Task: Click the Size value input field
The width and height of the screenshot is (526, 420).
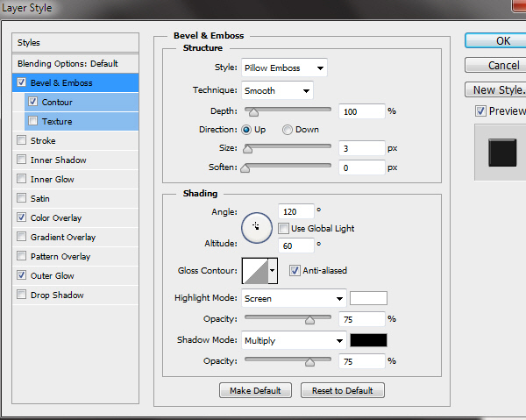Action: (359, 148)
